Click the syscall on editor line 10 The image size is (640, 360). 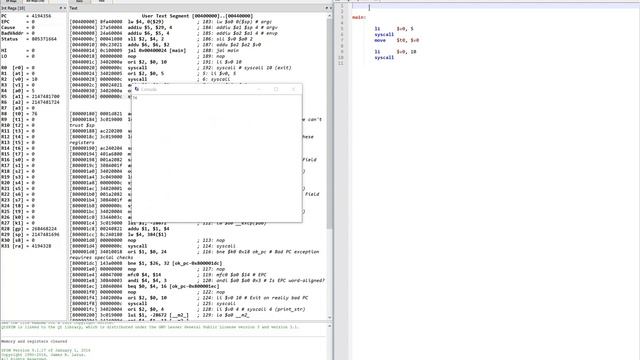(x=384, y=58)
